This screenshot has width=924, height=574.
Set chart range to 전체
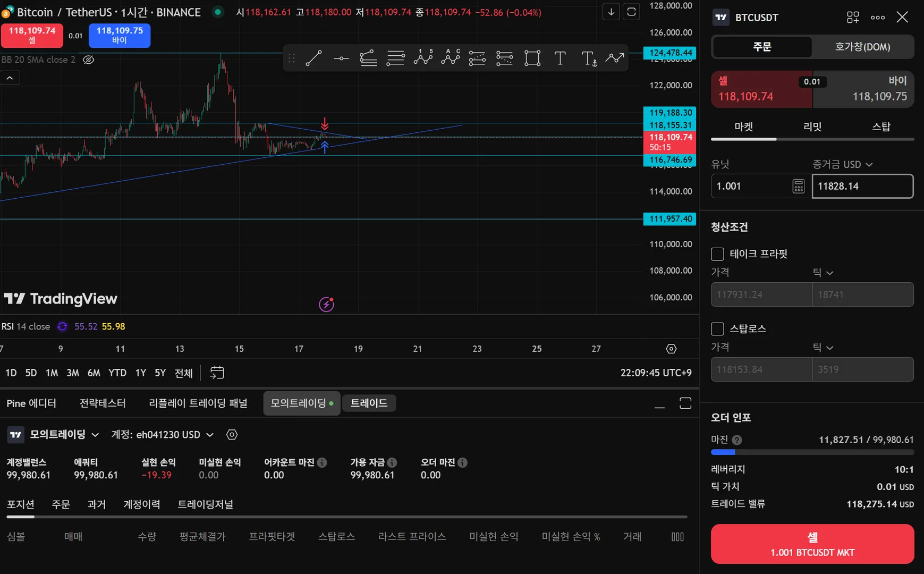(183, 373)
